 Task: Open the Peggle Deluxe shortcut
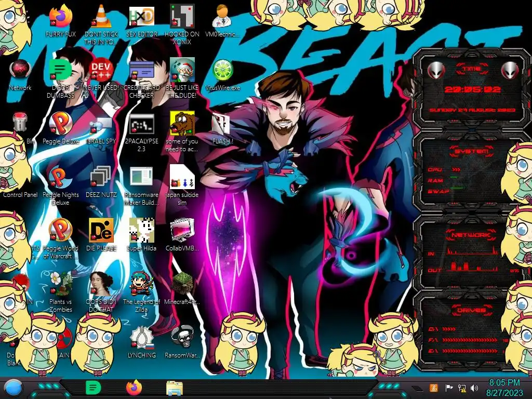[x=60, y=124]
